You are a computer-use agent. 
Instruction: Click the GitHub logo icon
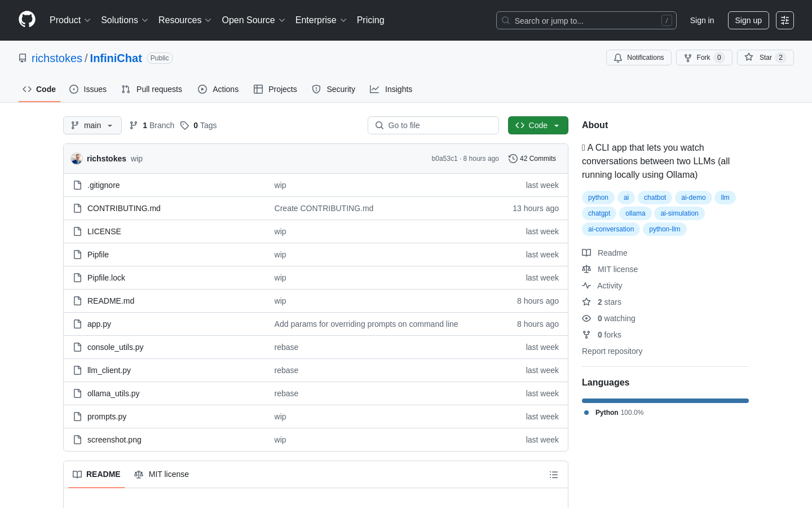tap(27, 20)
